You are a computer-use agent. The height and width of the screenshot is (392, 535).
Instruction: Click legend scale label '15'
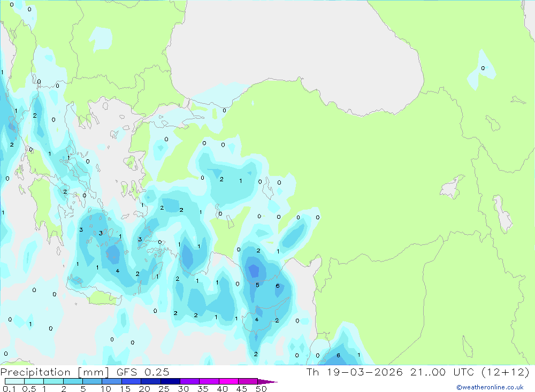tap(125, 389)
